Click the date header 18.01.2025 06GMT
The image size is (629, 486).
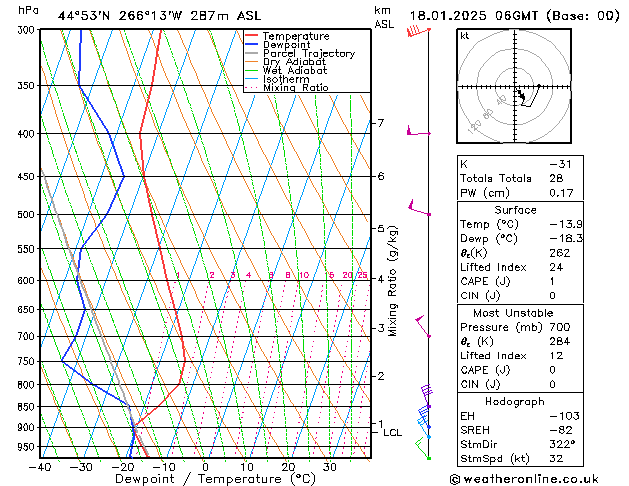pyautogui.click(x=474, y=16)
